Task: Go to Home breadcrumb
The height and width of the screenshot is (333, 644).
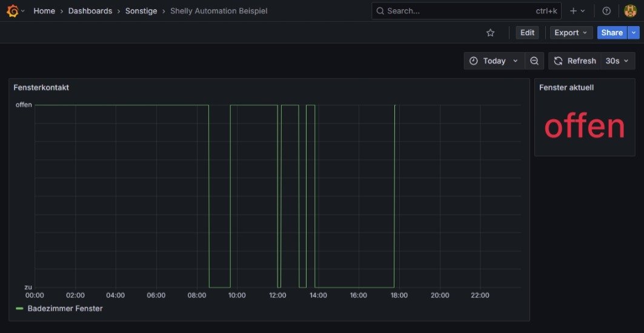Action: click(44, 11)
